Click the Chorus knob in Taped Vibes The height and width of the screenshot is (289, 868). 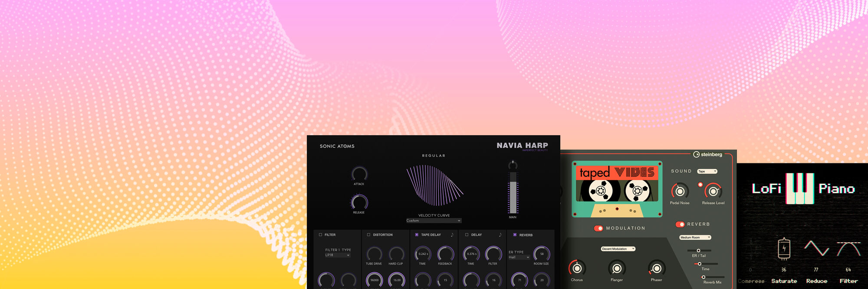tap(577, 269)
